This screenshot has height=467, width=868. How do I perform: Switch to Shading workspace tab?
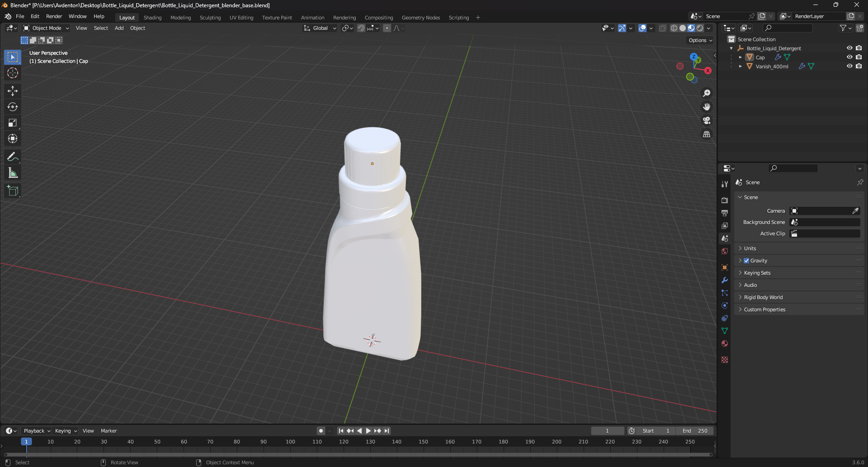(x=152, y=18)
